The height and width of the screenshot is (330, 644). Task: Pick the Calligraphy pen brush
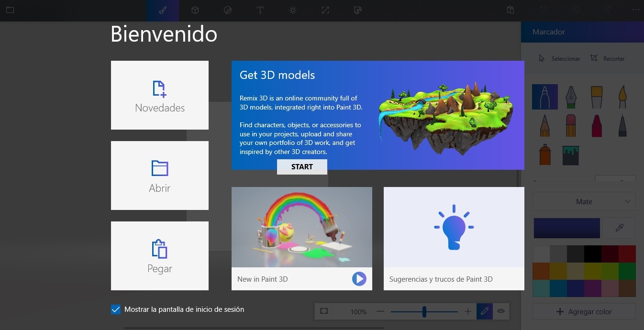571,96
